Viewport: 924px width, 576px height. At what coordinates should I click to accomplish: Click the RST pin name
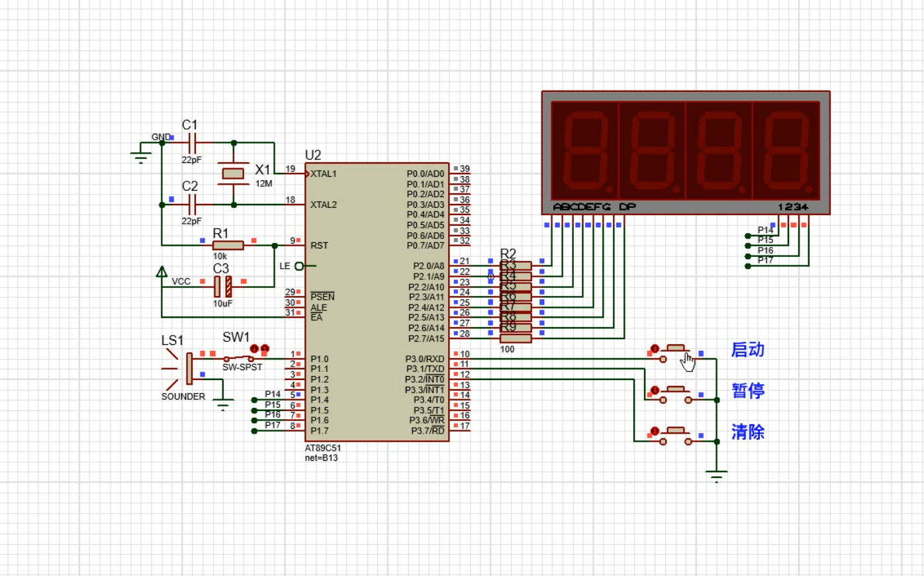319,246
